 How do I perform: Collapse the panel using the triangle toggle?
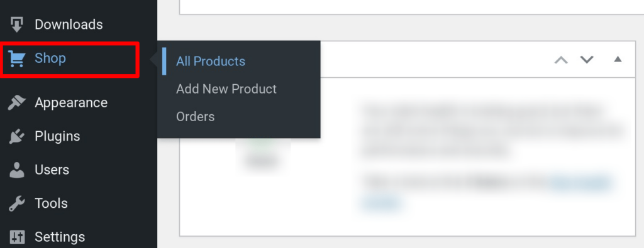(618, 60)
